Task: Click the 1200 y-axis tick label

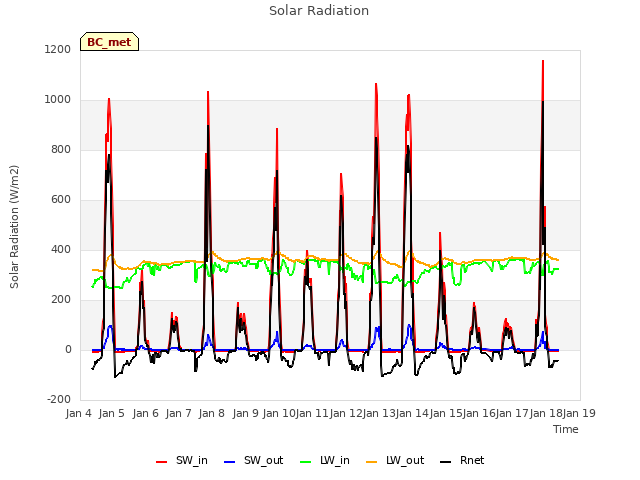Action: point(58,50)
